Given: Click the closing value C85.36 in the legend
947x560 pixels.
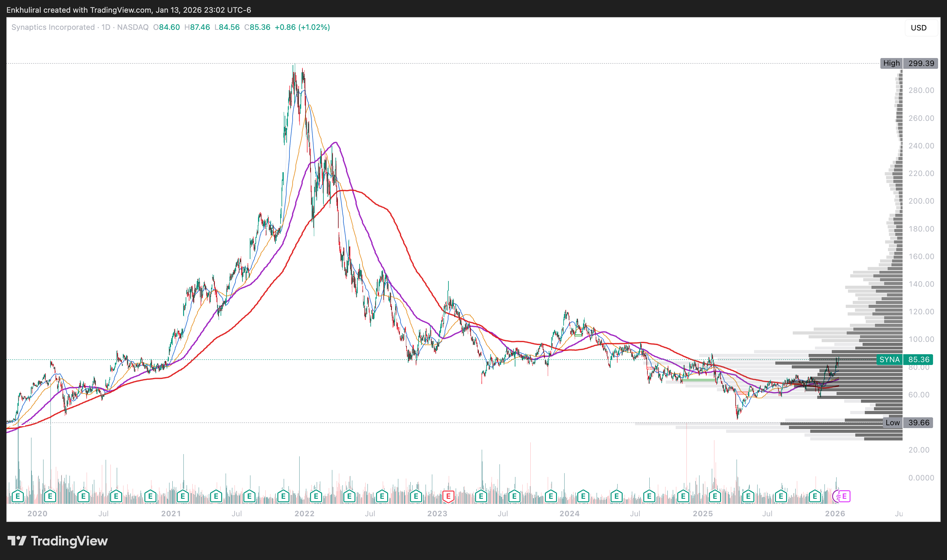Looking at the screenshot, I should [257, 27].
